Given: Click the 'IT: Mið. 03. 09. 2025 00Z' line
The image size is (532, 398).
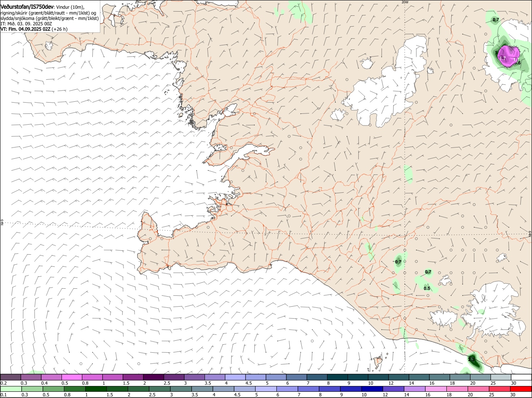Looking at the screenshot, I should 26,24.
